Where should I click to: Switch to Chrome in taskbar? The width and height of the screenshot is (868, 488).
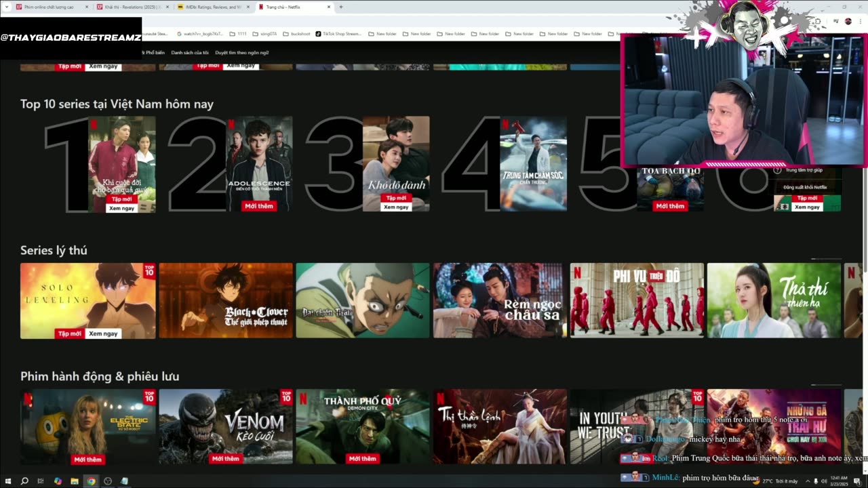click(91, 481)
